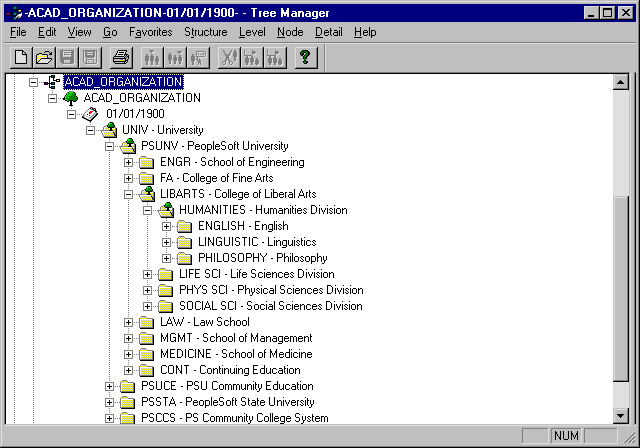Expand the ENGR - School of Engineering node
This screenshot has height=448, width=640.
tap(128, 162)
